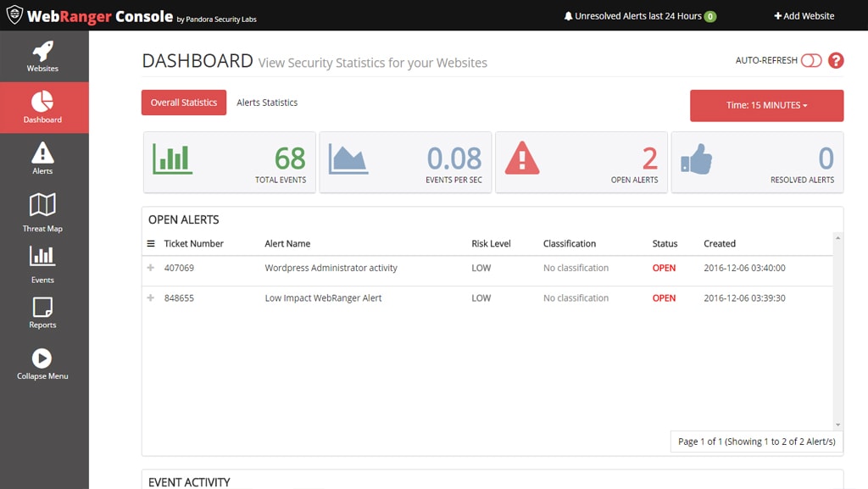
Task: Click the red help question mark icon
Action: click(x=836, y=60)
